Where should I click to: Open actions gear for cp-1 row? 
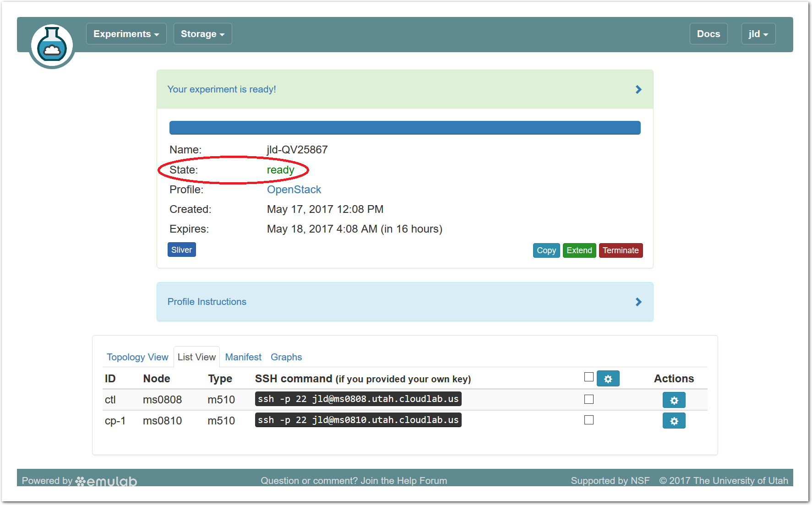click(674, 421)
